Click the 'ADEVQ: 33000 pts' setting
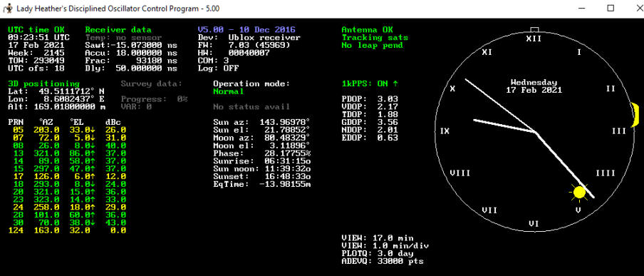 [x=383, y=262]
